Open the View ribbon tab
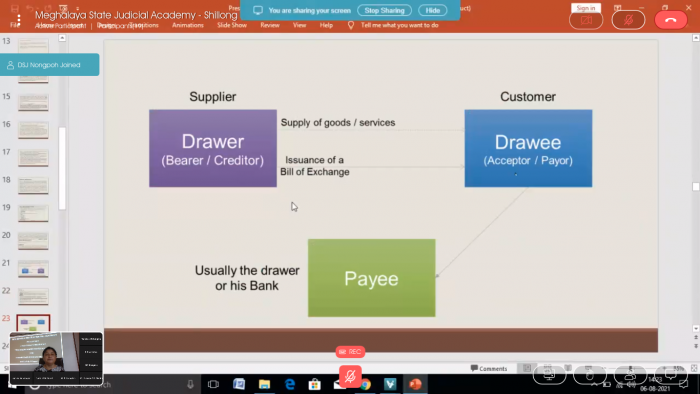 click(300, 25)
